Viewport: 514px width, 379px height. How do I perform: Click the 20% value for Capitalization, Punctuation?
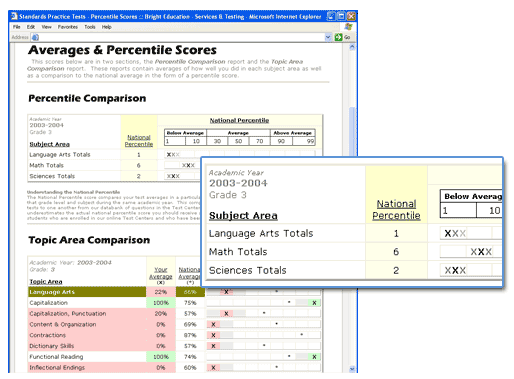[x=161, y=314]
